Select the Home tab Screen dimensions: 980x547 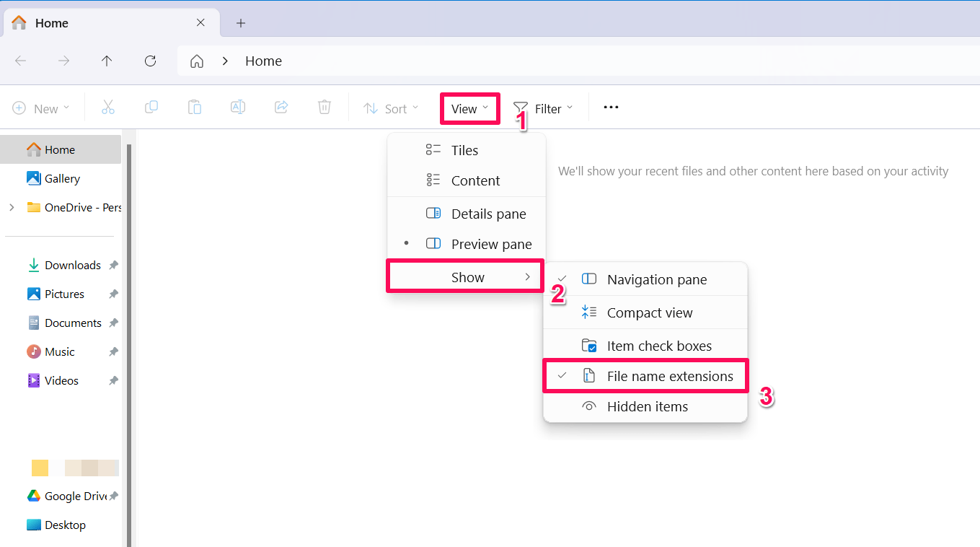[110, 23]
